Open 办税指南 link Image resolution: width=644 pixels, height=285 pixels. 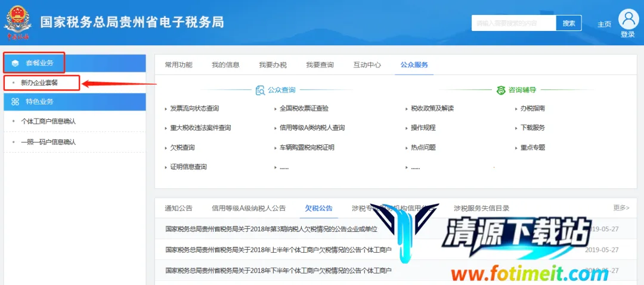(x=532, y=109)
